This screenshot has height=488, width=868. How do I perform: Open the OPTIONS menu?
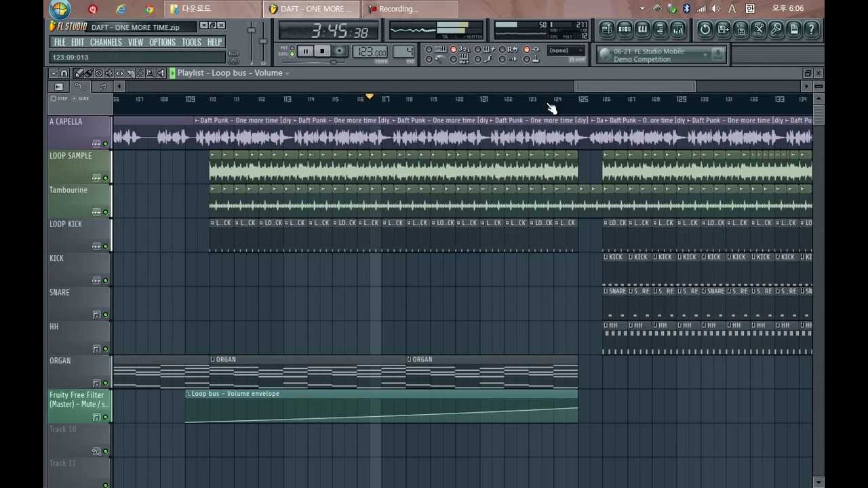coord(162,42)
